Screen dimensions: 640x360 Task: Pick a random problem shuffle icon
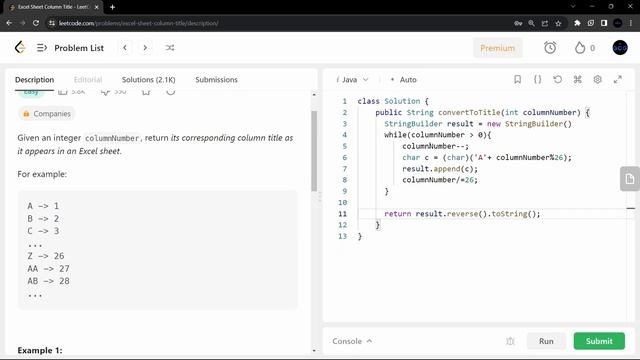coord(170,48)
